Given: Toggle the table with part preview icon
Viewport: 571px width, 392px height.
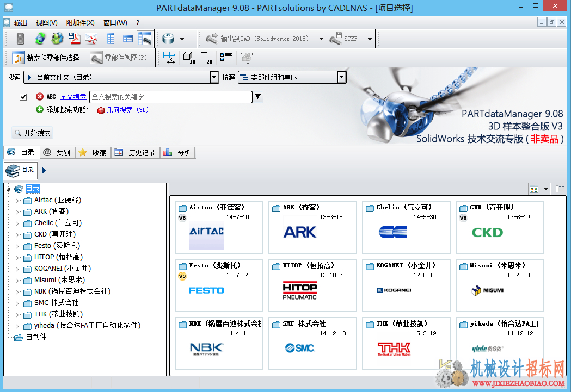Looking at the screenshot, I should click(x=145, y=39).
